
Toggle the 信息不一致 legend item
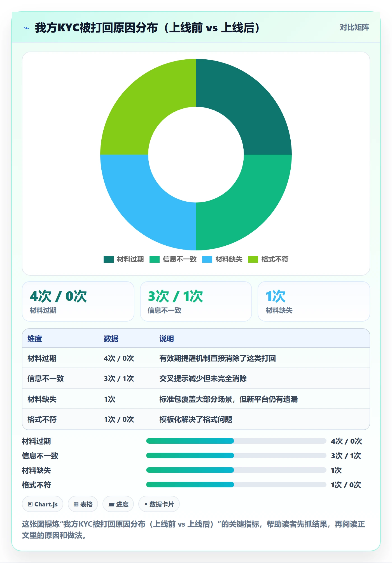173,259
